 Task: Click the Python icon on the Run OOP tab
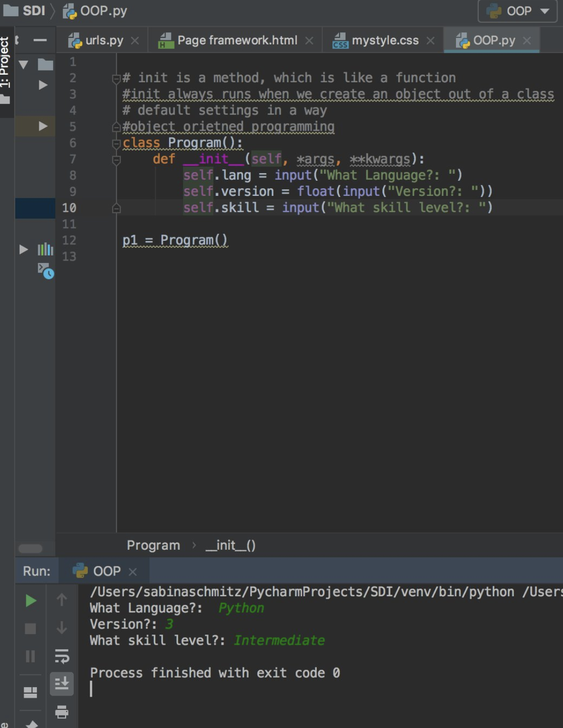pyautogui.click(x=80, y=571)
